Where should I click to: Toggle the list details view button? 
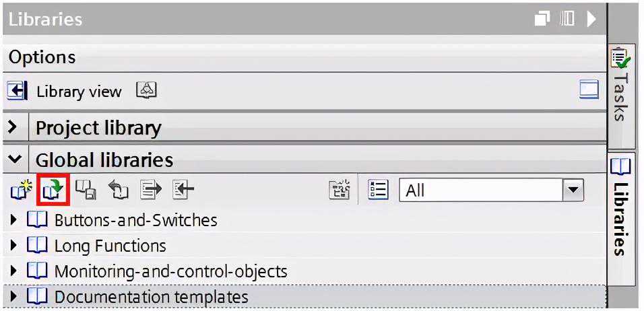click(x=379, y=191)
